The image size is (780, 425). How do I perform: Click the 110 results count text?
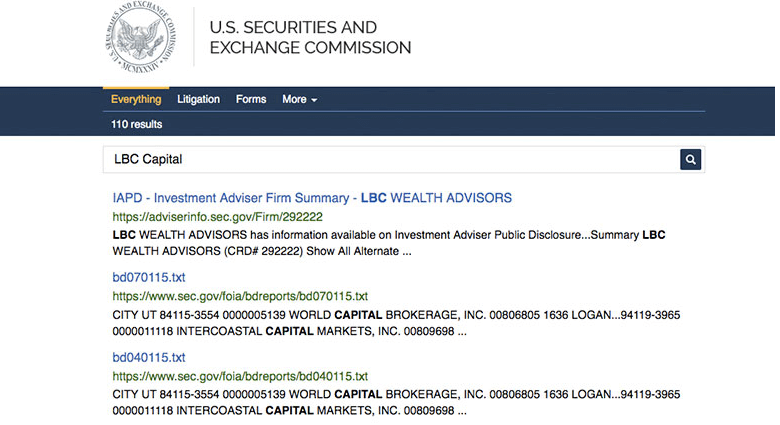(x=137, y=124)
